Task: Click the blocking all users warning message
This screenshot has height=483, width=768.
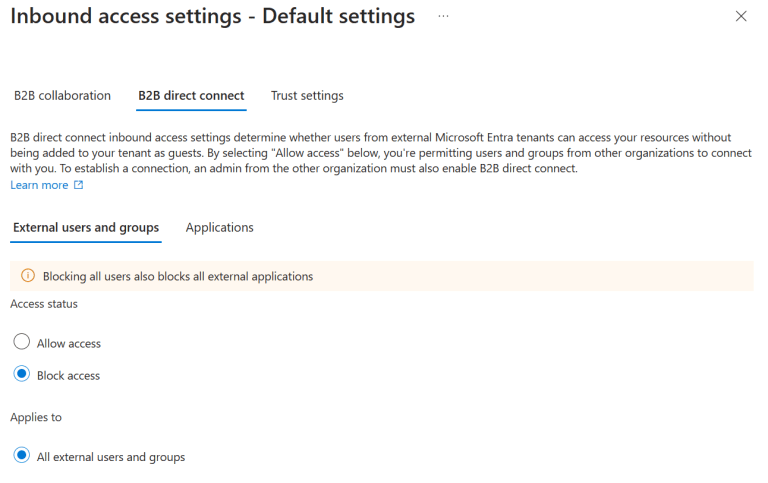Action: click(x=178, y=276)
